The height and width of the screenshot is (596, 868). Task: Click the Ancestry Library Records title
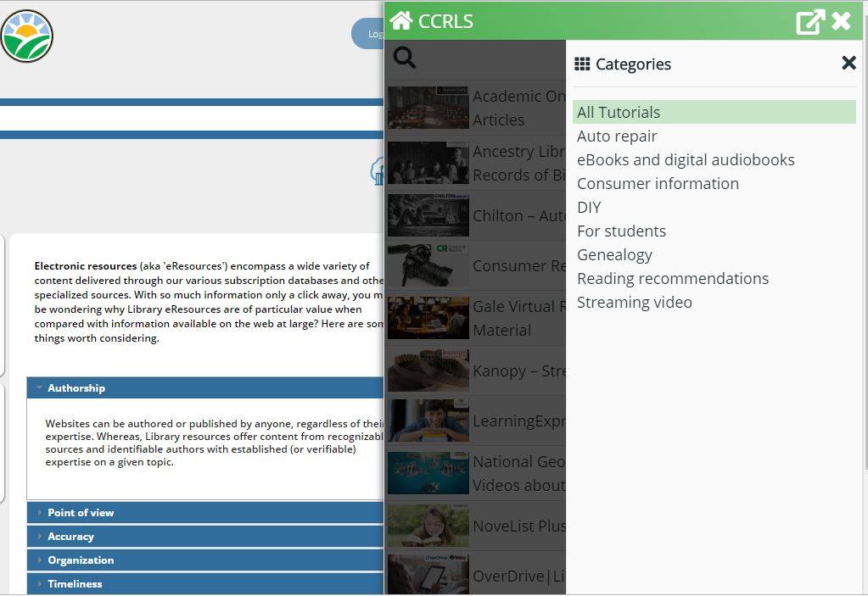[518, 163]
